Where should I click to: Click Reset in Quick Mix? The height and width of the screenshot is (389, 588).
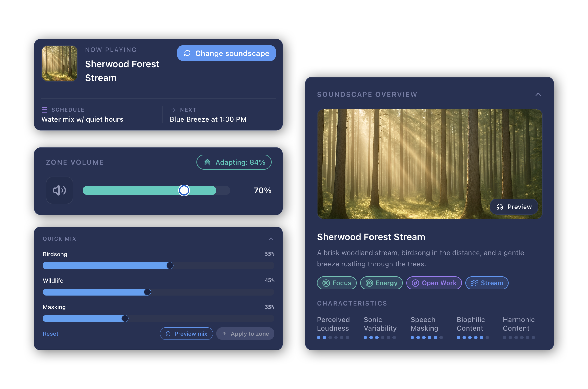tap(51, 334)
